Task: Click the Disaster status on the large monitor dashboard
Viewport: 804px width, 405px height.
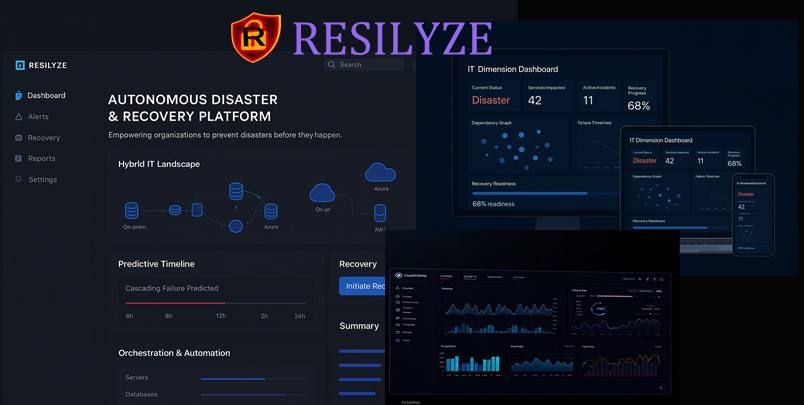Action: [x=490, y=100]
